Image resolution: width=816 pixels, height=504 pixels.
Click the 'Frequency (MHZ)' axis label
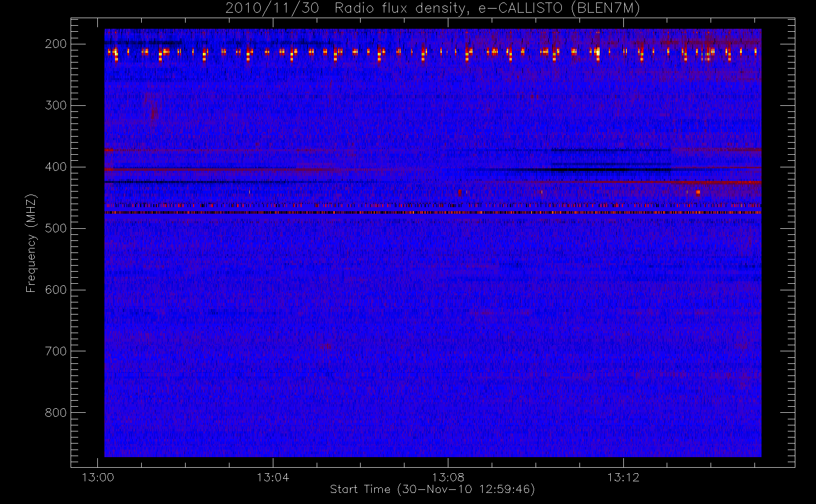[31, 243]
